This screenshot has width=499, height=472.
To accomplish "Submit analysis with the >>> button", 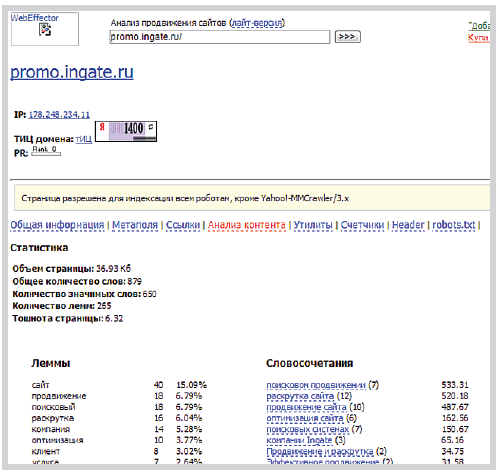I will [347, 37].
